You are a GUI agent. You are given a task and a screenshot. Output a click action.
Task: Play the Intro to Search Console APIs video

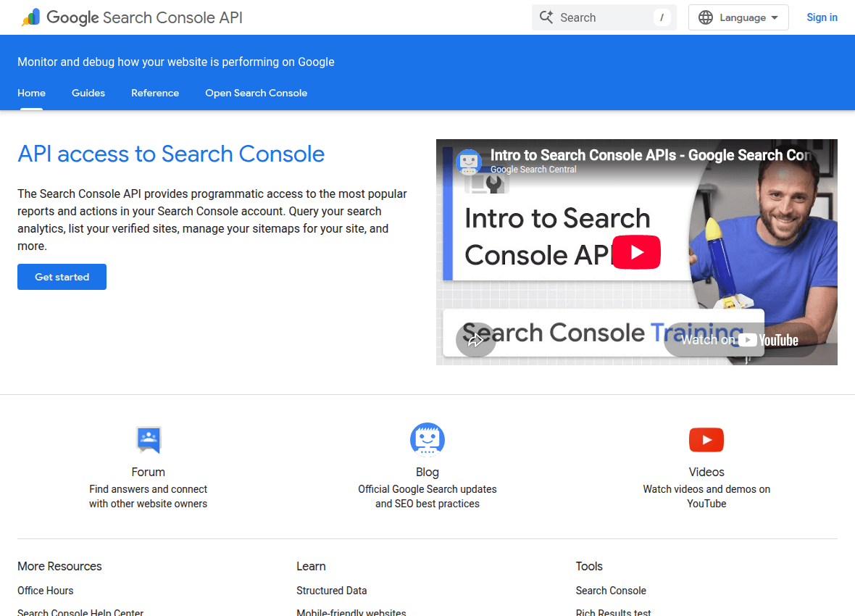[x=636, y=252]
